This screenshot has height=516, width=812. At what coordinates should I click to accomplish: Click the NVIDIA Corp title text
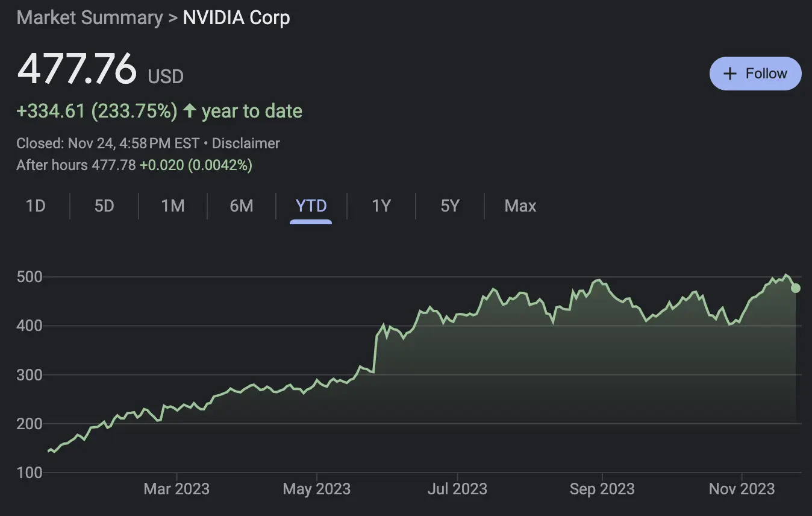tap(236, 17)
